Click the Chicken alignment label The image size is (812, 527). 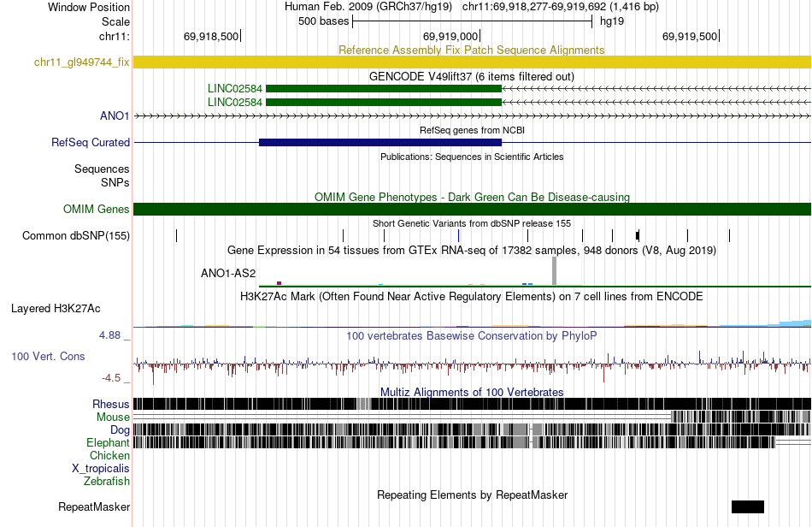(x=109, y=455)
